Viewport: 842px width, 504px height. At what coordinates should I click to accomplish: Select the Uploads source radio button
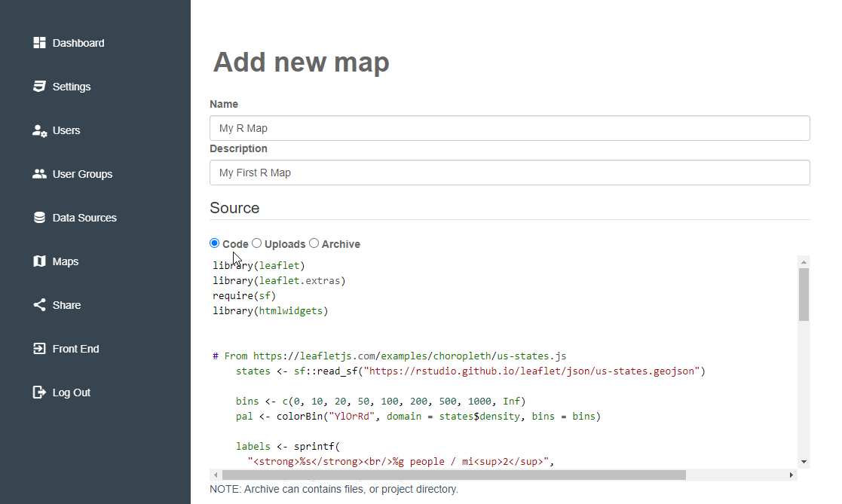[257, 243]
